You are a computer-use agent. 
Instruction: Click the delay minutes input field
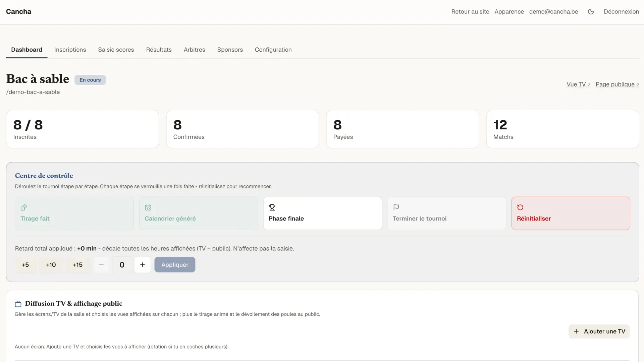pos(122,265)
